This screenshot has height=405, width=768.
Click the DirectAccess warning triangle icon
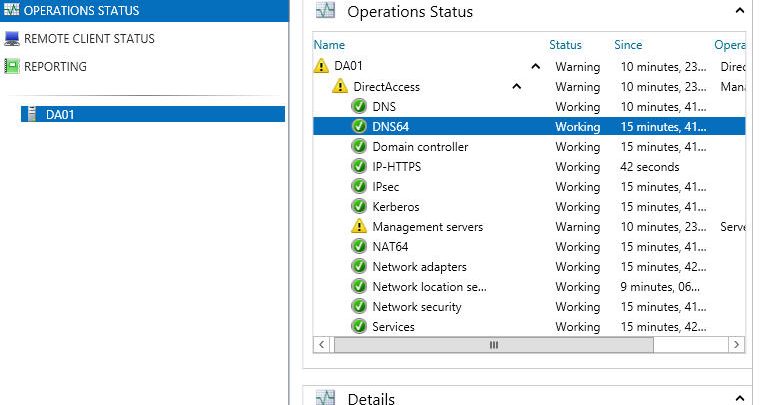(x=340, y=87)
